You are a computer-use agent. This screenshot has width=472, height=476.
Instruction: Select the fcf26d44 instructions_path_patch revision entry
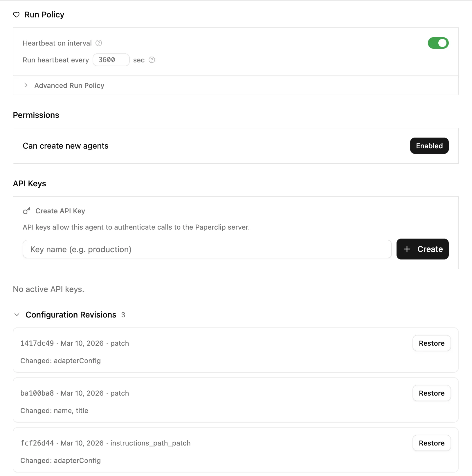pyautogui.click(x=105, y=443)
